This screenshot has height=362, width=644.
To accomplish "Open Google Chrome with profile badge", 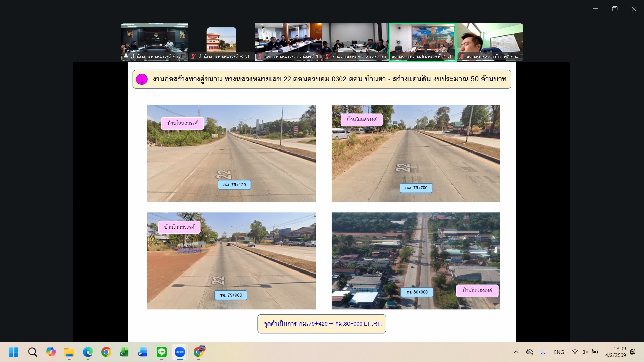I will coord(199,351).
